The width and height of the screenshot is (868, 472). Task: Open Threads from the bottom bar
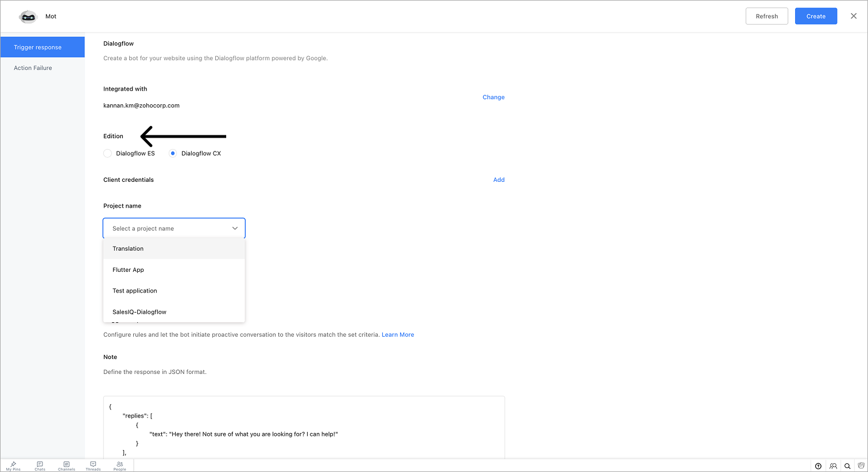[x=93, y=466]
